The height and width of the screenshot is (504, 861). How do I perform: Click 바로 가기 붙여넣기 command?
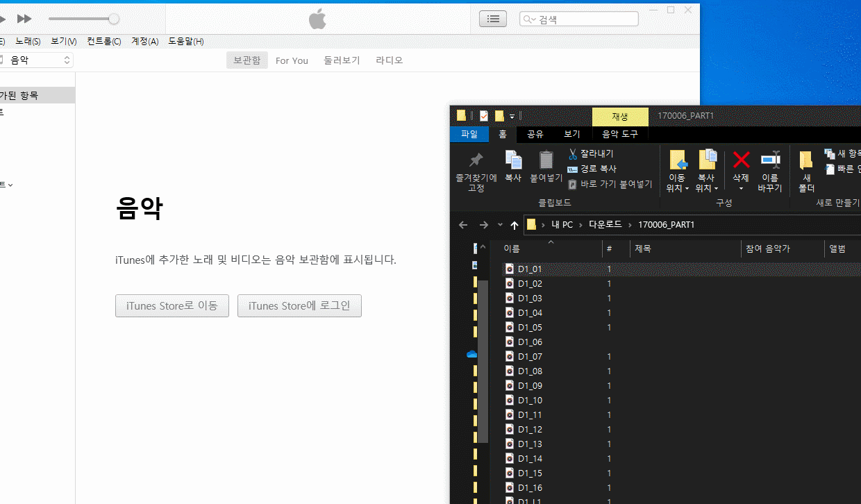pos(610,184)
